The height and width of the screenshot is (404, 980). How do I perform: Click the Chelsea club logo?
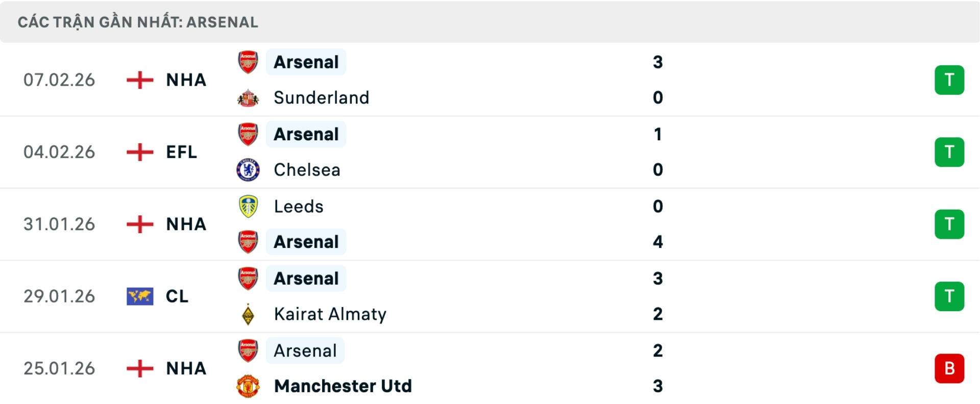coord(248,170)
